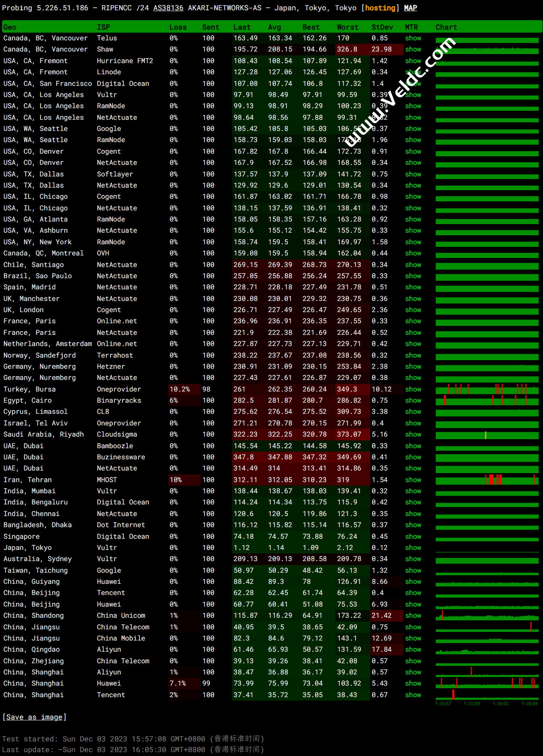Show MTR for Iran Tehran MHOST
The image size is (543, 756).
[x=413, y=480]
